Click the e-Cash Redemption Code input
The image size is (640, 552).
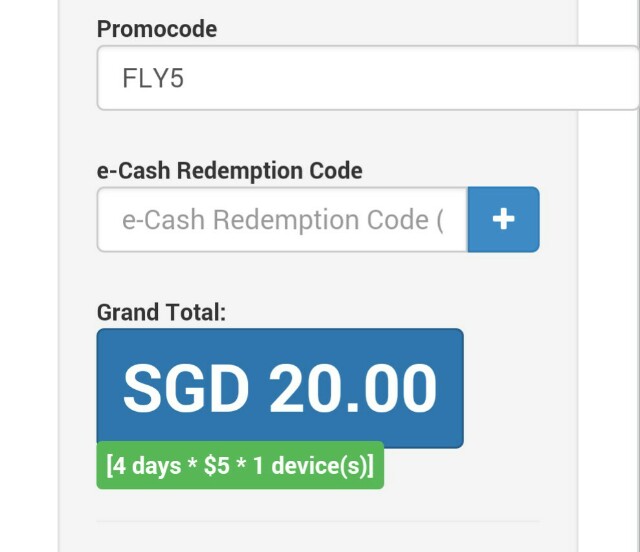282,220
